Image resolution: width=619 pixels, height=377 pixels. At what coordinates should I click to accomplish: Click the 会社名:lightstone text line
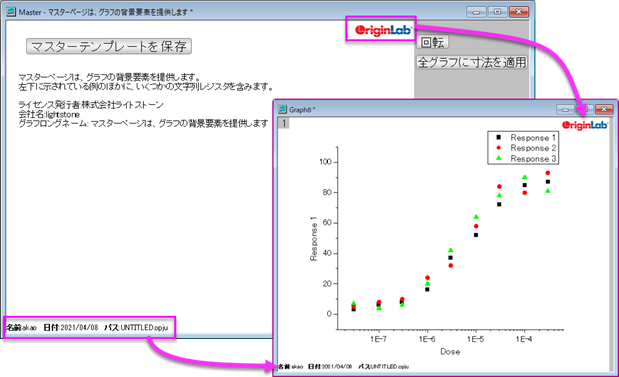pos(49,114)
